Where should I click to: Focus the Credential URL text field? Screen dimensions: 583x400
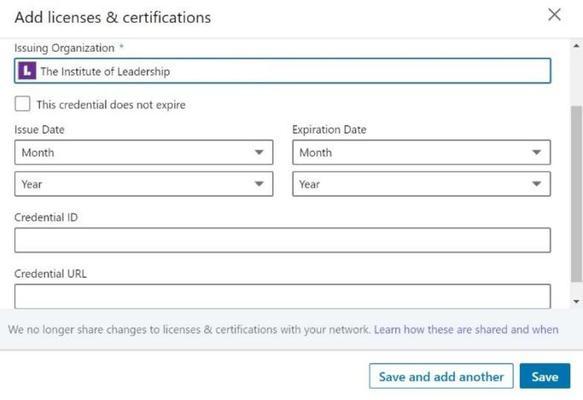click(x=283, y=296)
